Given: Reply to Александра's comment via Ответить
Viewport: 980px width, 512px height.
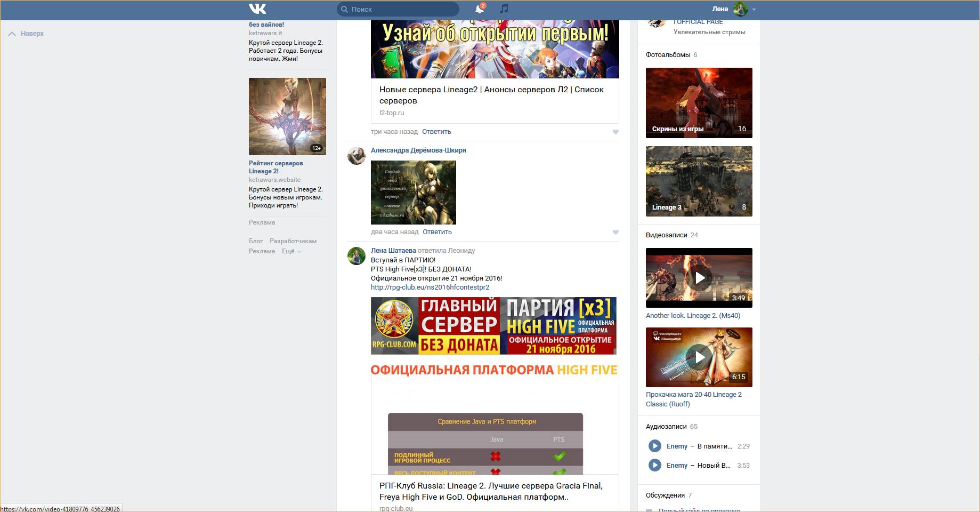Looking at the screenshot, I should coord(437,232).
